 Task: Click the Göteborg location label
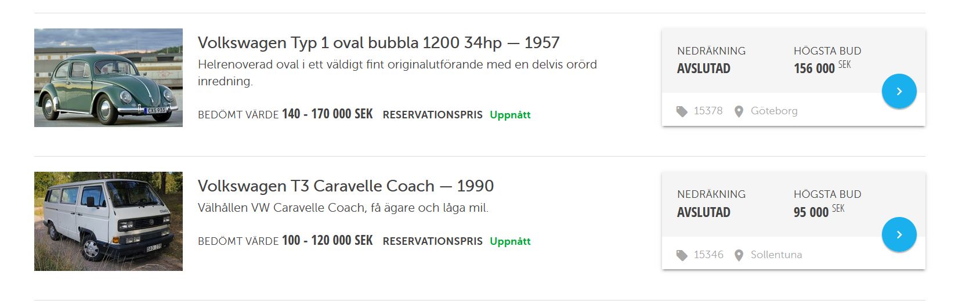point(774,111)
